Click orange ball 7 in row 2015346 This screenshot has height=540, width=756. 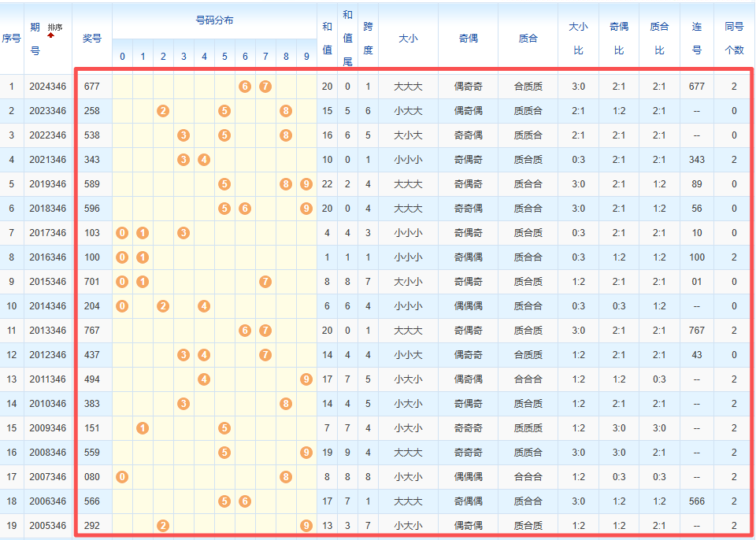point(265,282)
